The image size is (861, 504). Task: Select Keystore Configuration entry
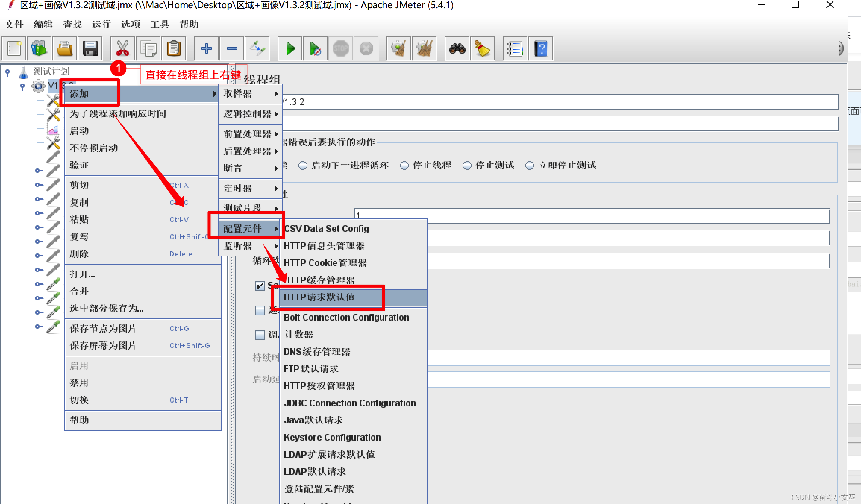click(x=353, y=438)
